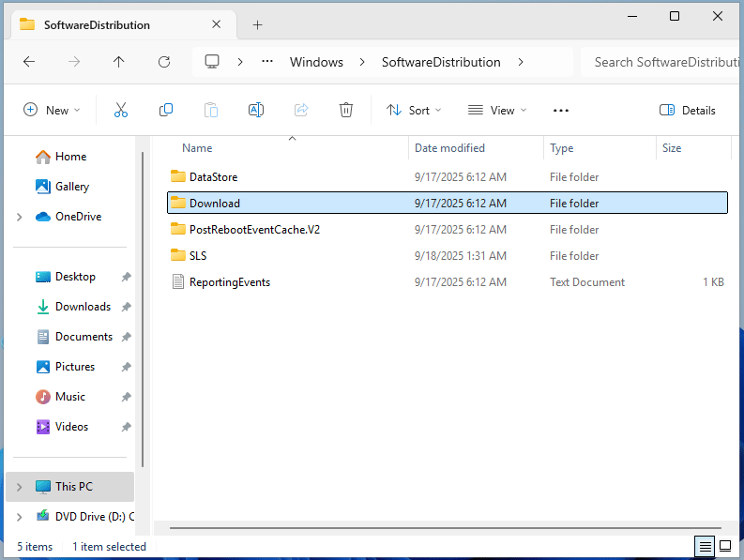Switch to details list view in status bar
The image size is (744, 560).
point(704,546)
